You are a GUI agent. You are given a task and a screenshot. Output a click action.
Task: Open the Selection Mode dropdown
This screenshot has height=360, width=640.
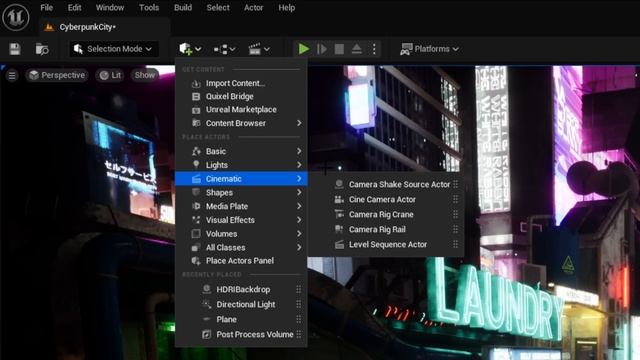[x=113, y=49]
